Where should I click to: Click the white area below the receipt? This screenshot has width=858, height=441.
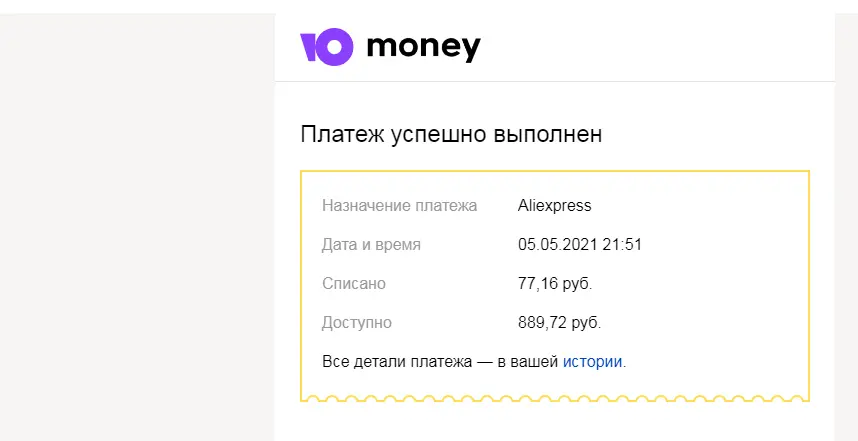tap(555, 422)
